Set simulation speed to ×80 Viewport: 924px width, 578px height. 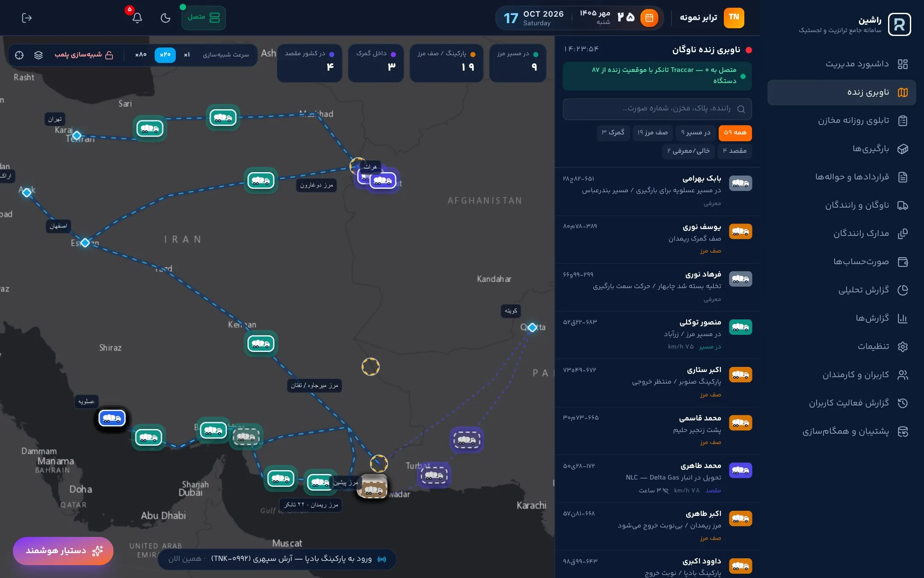[141, 55]
